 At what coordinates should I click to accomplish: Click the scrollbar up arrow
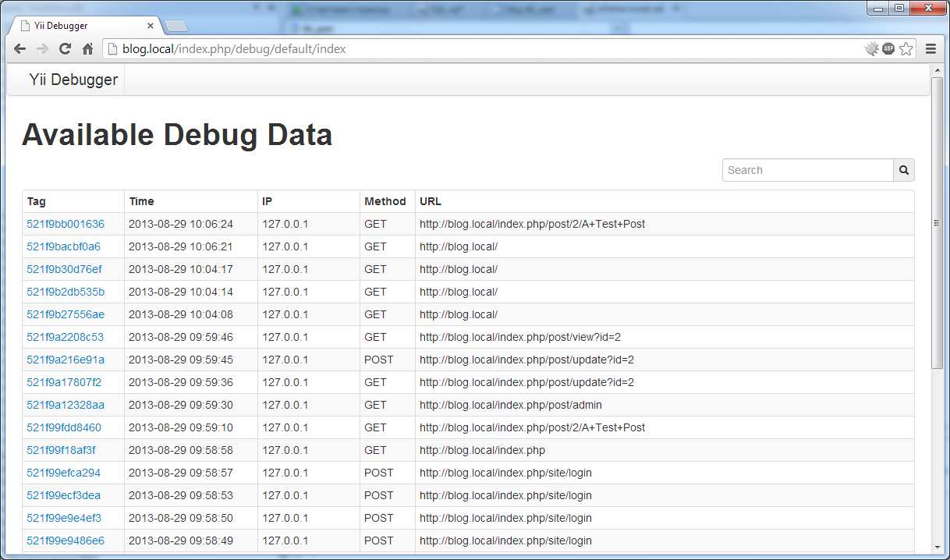coord(938,70)
